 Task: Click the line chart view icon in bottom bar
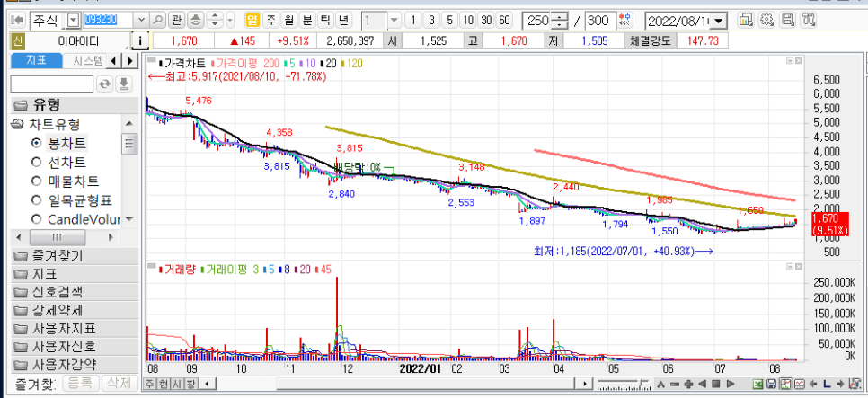(x=800, y=384)
